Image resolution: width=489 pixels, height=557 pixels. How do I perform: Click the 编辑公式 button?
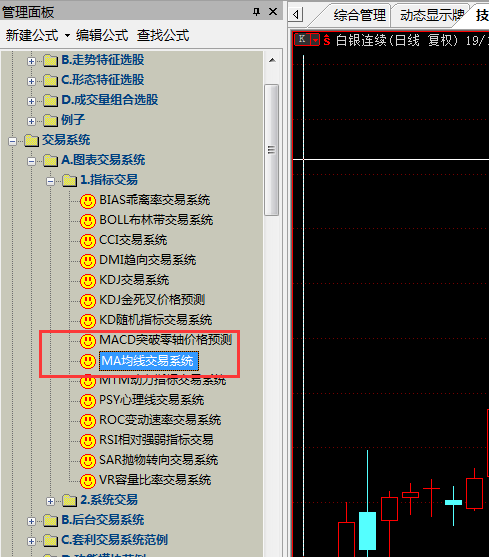tap(102, 35)
